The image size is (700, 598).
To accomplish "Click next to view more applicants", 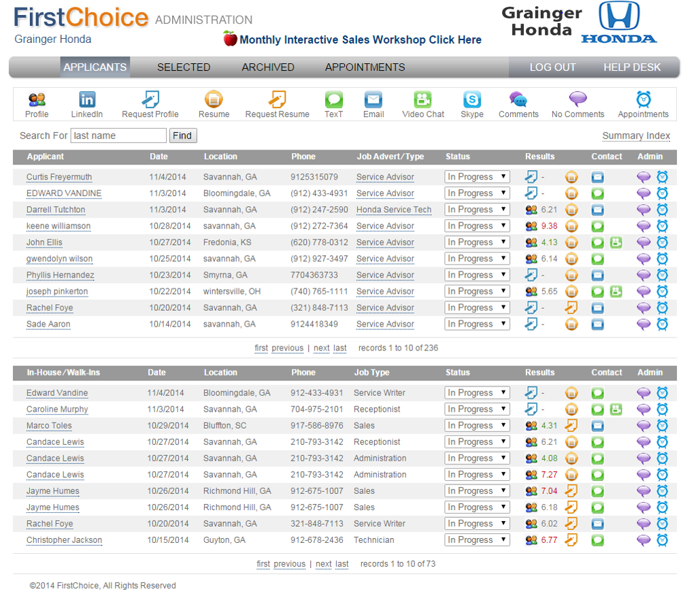I will tap(322, 348).
